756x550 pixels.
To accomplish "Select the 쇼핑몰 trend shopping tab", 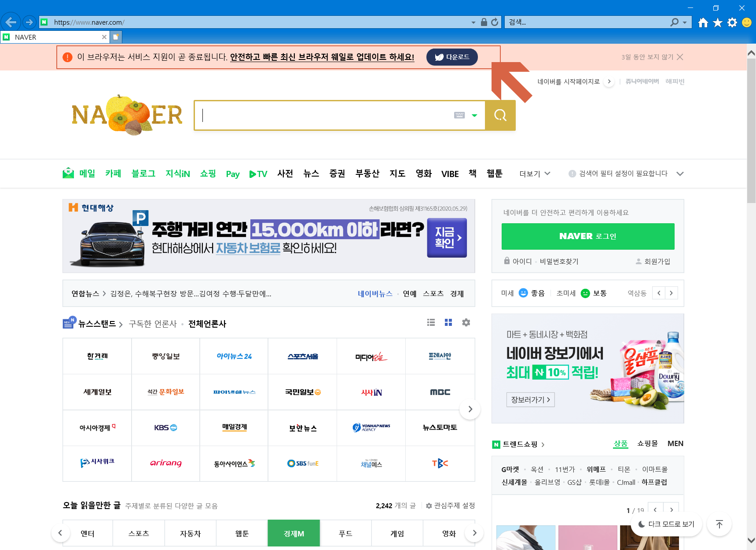I will [x=647, y=443].
